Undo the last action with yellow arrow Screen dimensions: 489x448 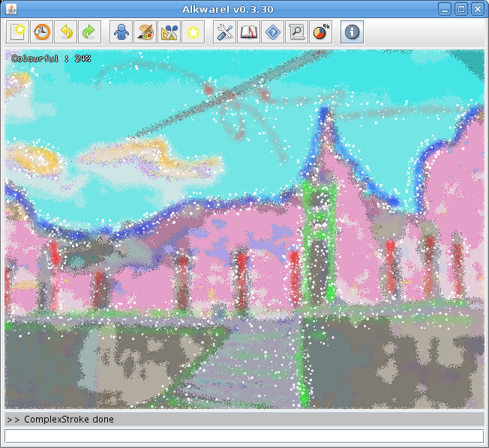pyautogui.click(x=66, y=32)
